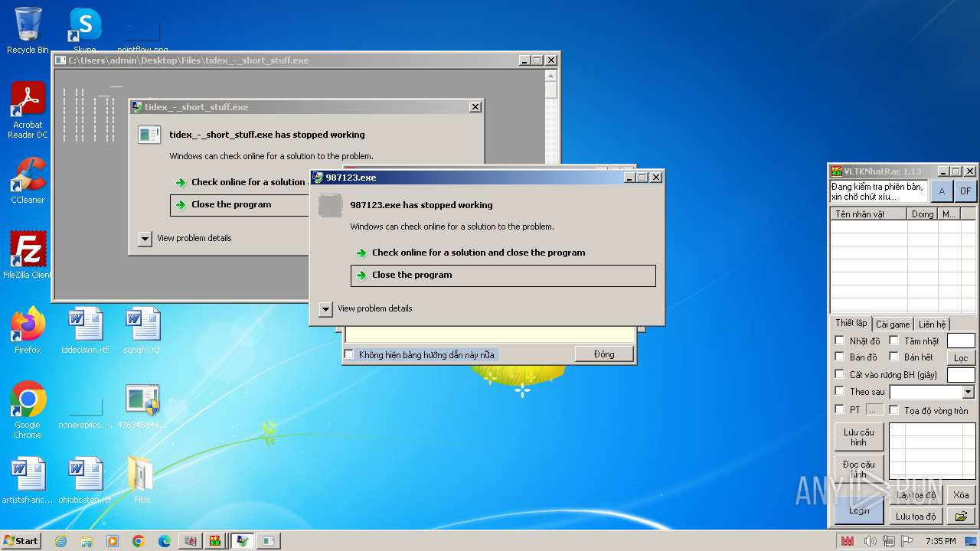Enable Tọa độ vòng tròn checkbox
The height and width of the screenshot is (551, 980).
coord(893,409)
